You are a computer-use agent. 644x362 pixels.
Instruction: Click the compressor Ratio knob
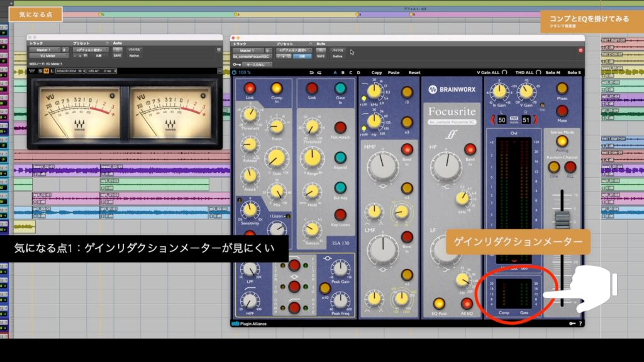(x=277, y=127)
